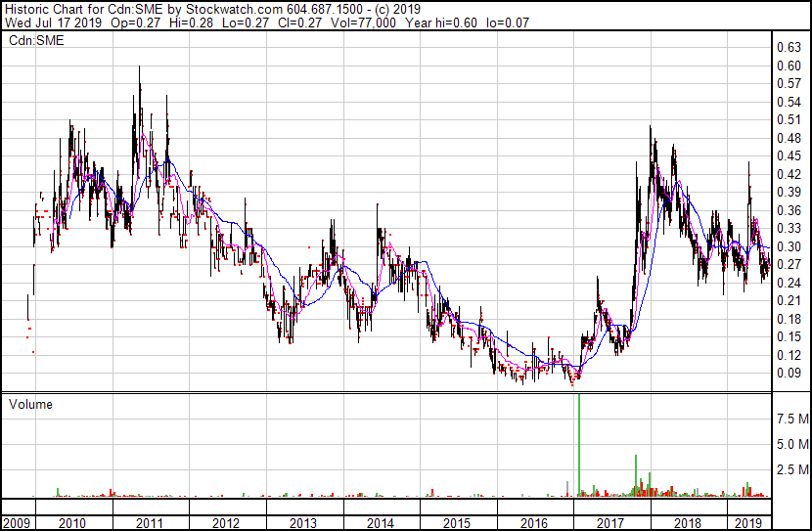812x531 pixels.
Task: Click the Year hi=0.60 text in header
Action: (445, 22)
